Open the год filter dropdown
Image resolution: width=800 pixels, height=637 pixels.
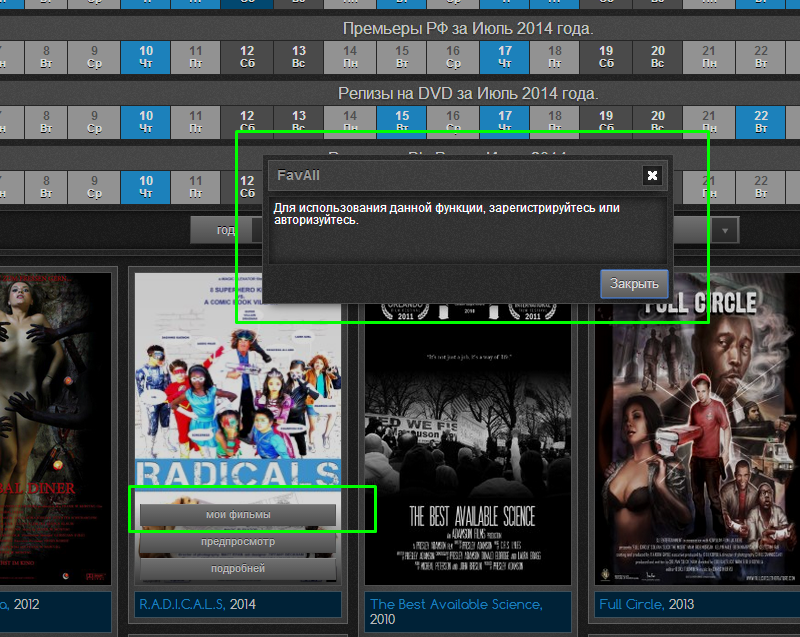(226, 230)
